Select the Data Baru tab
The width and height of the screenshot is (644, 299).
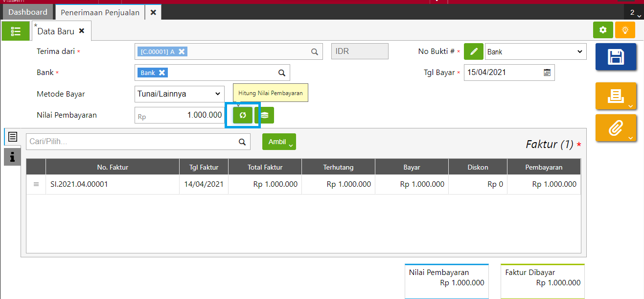coord(56,31)
